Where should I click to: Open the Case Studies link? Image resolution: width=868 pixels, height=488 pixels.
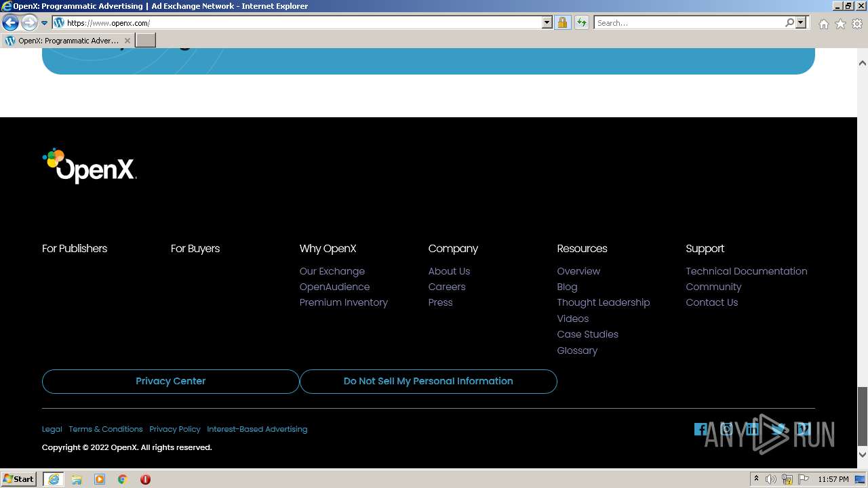[588, 334]
